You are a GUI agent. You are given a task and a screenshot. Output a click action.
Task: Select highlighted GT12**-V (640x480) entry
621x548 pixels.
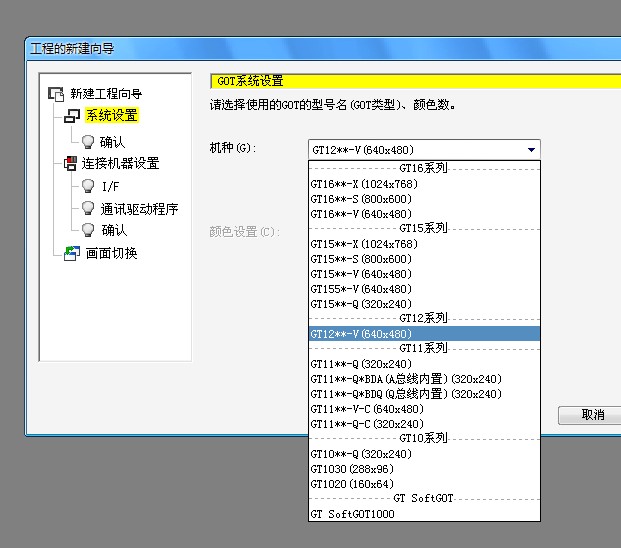361,334
